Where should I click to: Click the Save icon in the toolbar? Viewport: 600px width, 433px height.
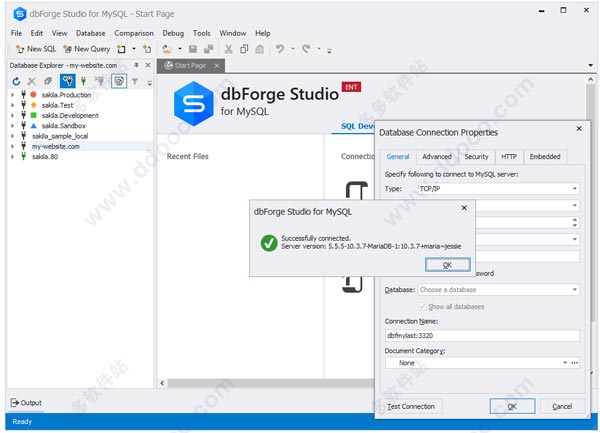(193, 49)
